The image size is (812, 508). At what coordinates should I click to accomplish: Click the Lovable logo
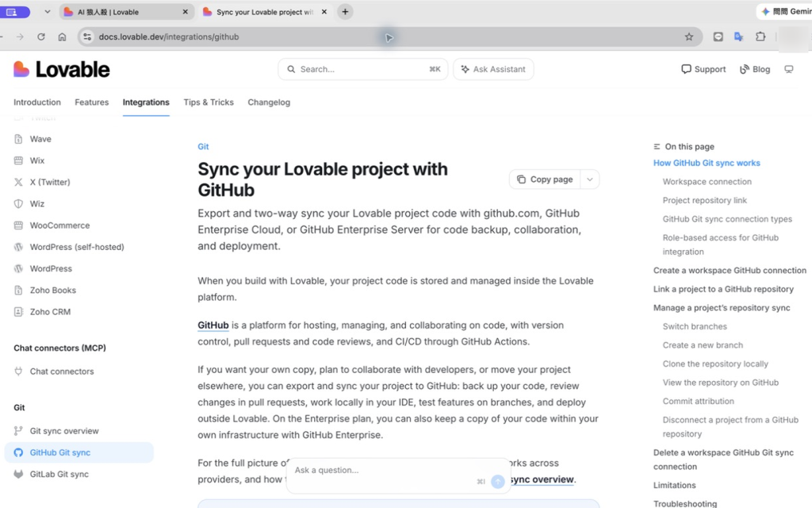click(x=62, y=69)
